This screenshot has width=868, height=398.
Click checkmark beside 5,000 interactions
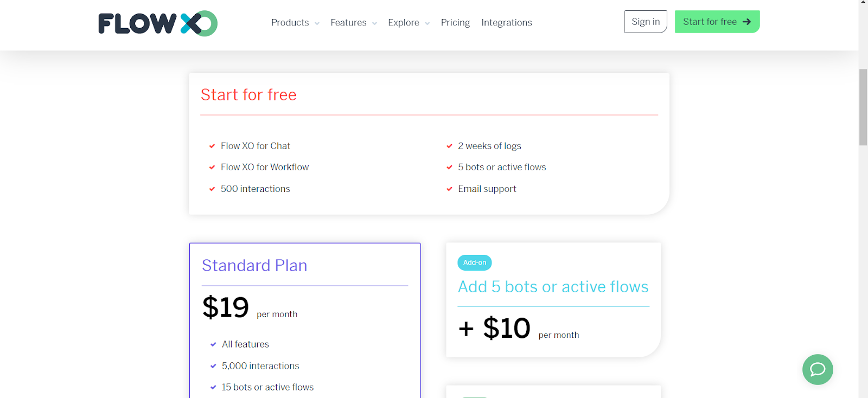tap(213, 366)
